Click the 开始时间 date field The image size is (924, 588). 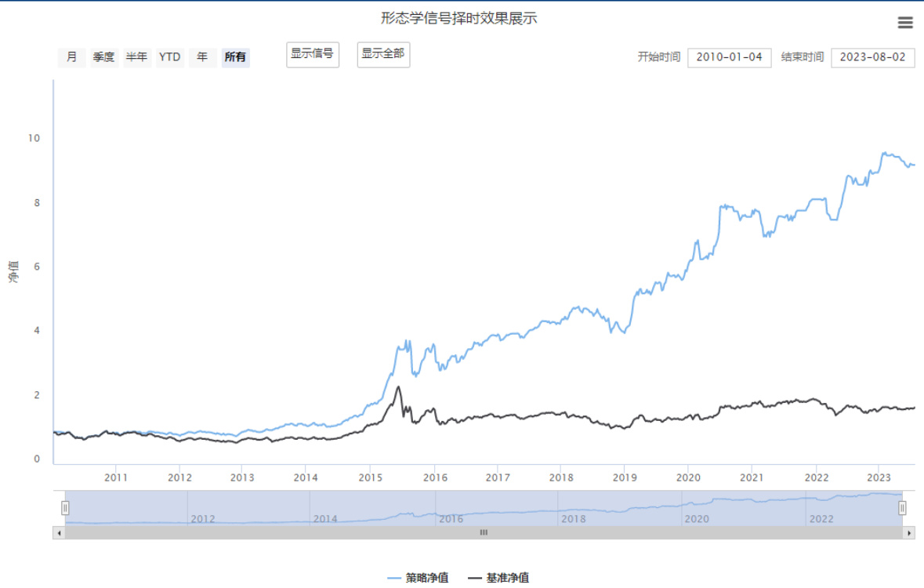point(729,58)
